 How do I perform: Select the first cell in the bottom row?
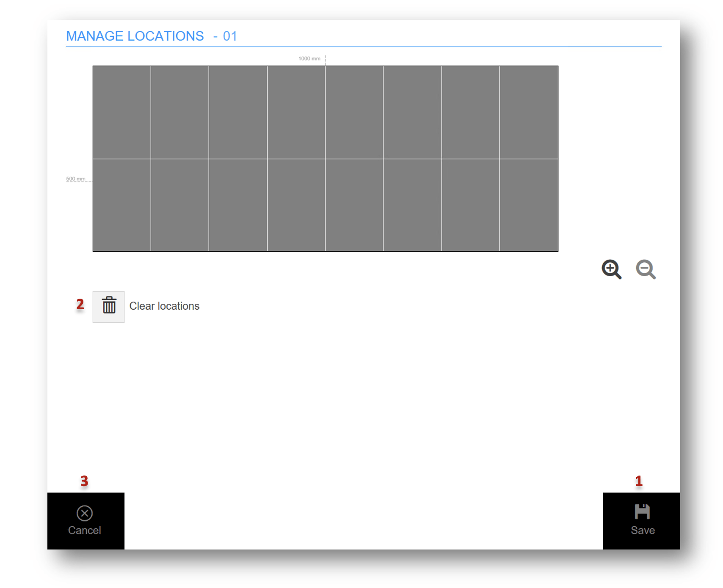tap(122, 205)
